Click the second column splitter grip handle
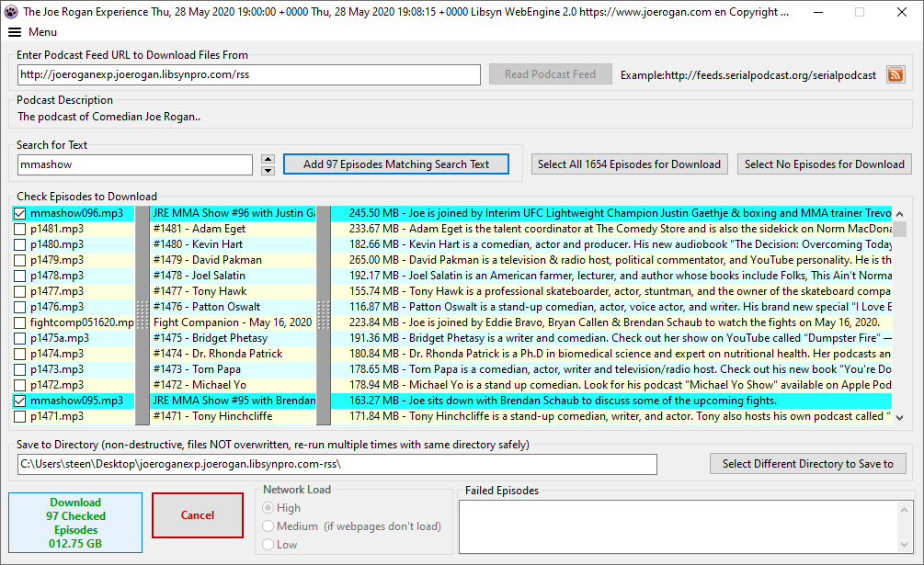 [323, 315]
